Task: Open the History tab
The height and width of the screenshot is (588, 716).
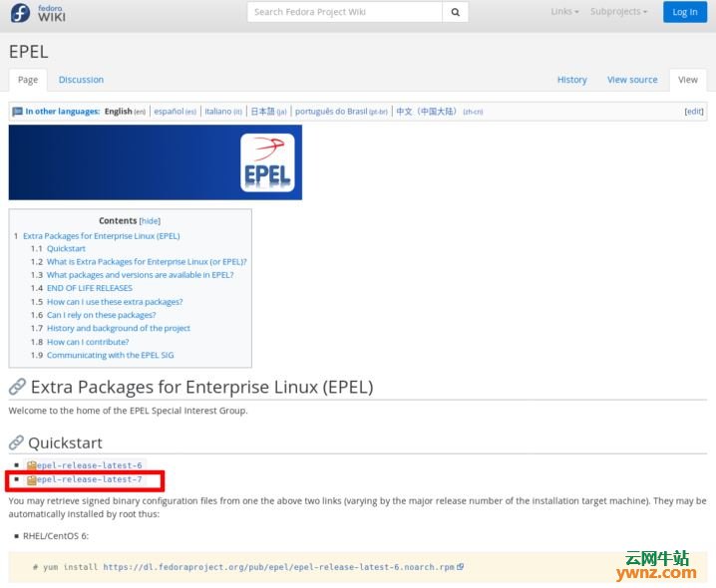Action: tap(571, 80)
